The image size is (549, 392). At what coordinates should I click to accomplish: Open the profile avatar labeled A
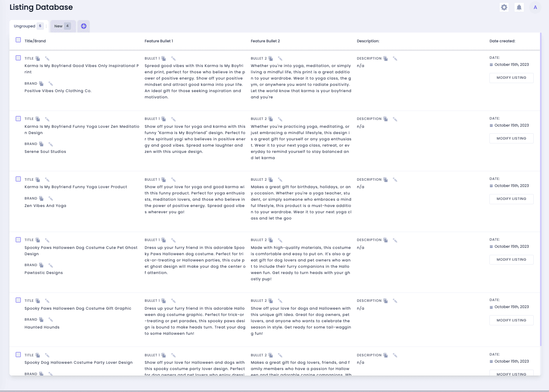(x=535, y=7)
